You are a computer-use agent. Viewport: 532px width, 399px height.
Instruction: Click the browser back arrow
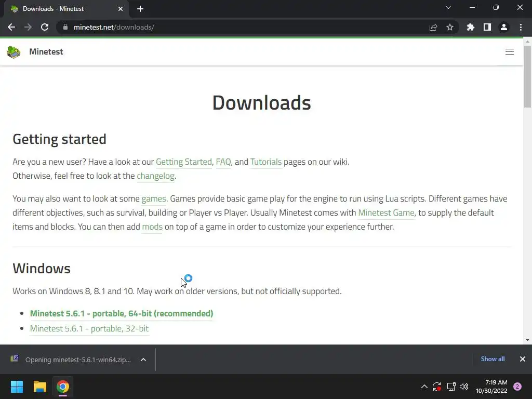point(11,27)
